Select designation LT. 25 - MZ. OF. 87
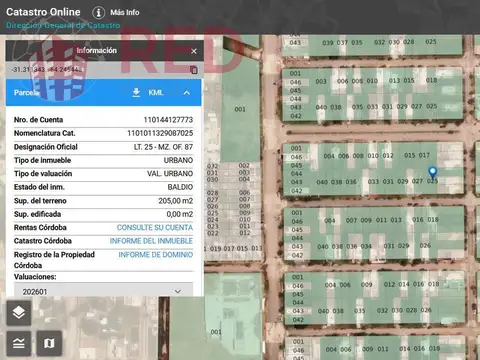The image size is (480, 360). pos(163,147)
